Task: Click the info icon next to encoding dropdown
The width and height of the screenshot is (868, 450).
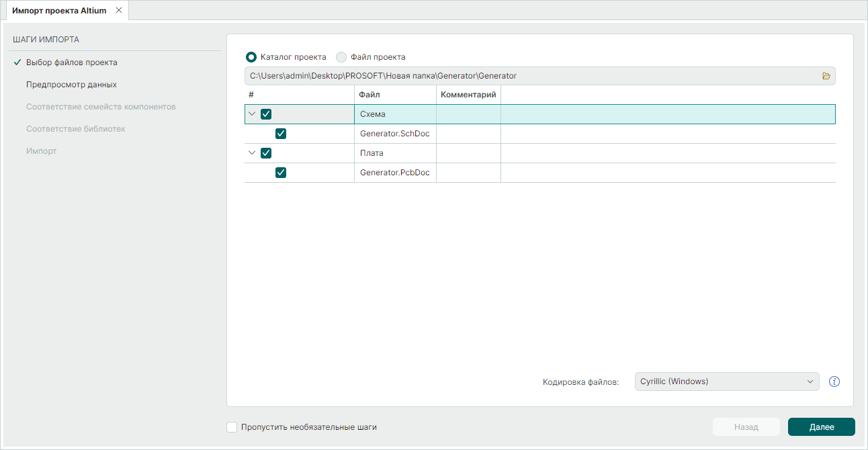Action: point(834,381)
